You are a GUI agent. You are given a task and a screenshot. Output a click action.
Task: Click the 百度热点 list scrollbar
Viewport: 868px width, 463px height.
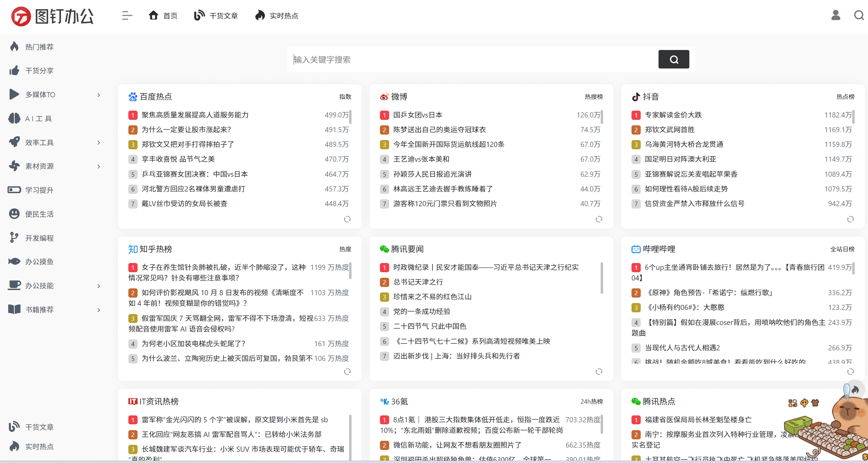pyautogui.click(x=350, y=117)
